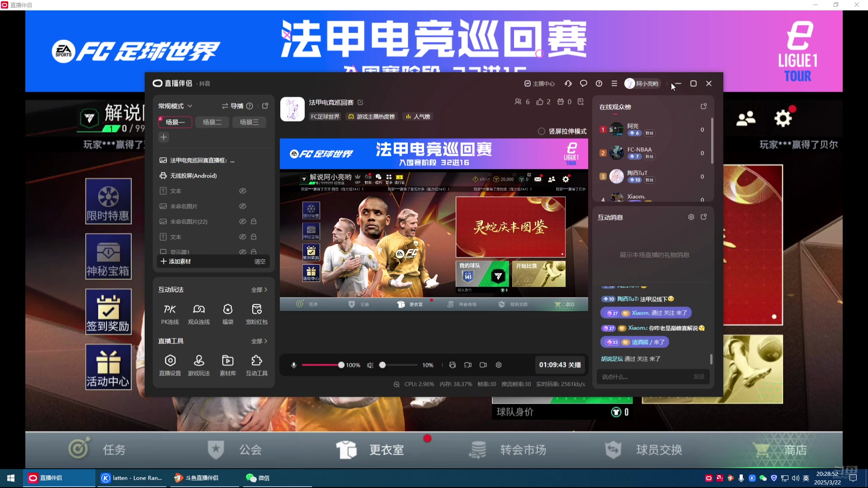Expand 互动玩法 全部 list

[x=259, y=290]
